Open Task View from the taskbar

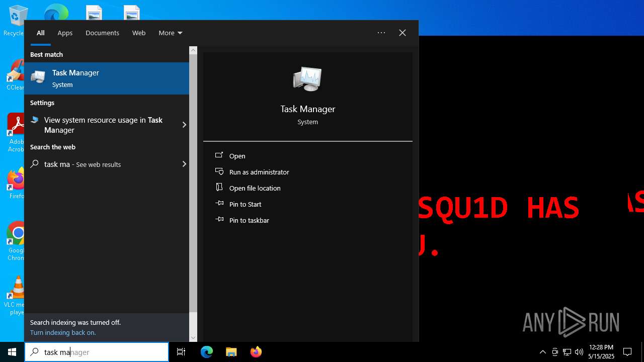[x=182, y=352]
